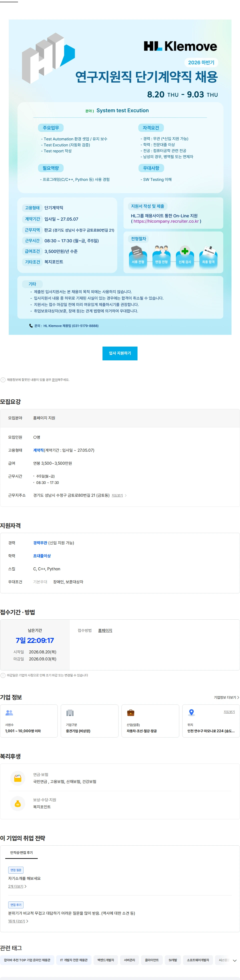
Task: Click the start date 2026.08.20(목)
Action: coord(42,652)
